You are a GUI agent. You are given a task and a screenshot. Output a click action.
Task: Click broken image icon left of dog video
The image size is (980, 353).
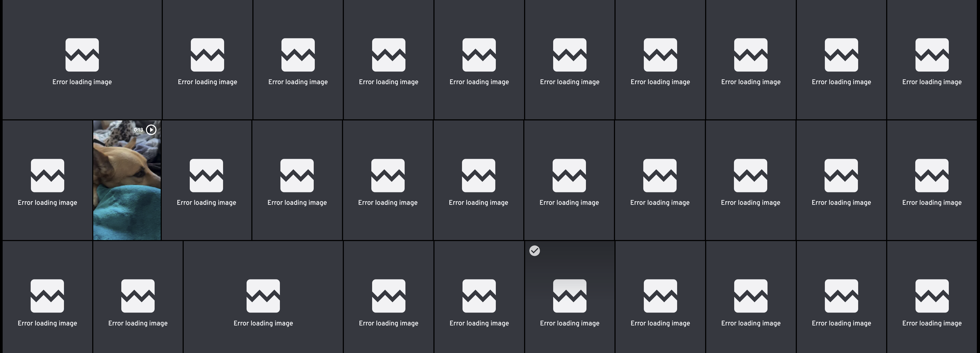tap(48, 175)
